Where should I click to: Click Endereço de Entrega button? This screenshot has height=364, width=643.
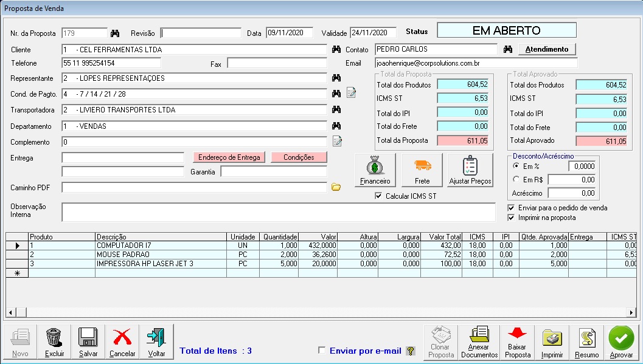[x=229, y=157]
